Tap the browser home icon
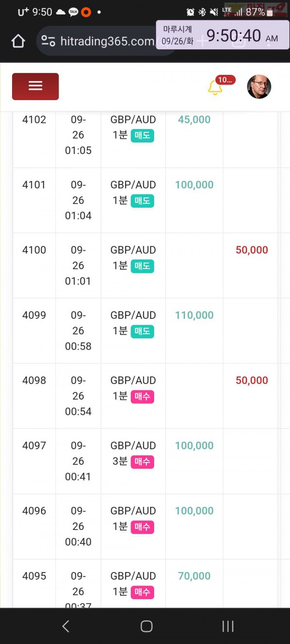The height and width of the screenshot is (644, 290). 18,41
